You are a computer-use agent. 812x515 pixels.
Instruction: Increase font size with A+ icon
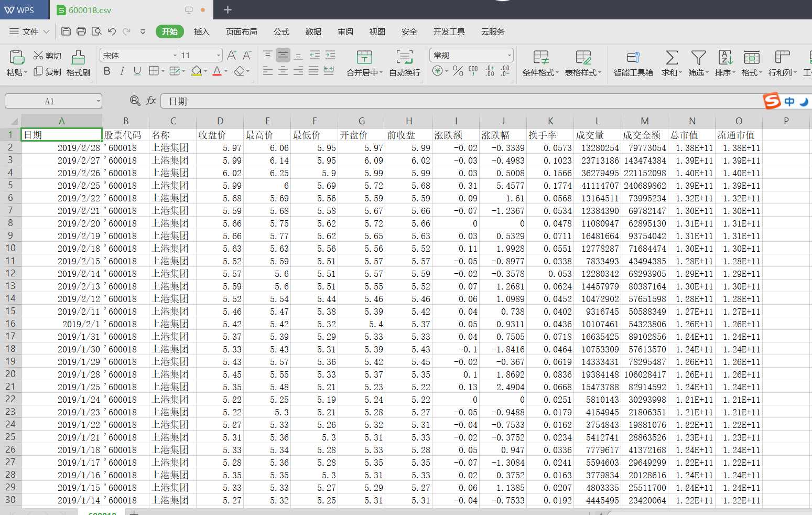click(232, 55)
